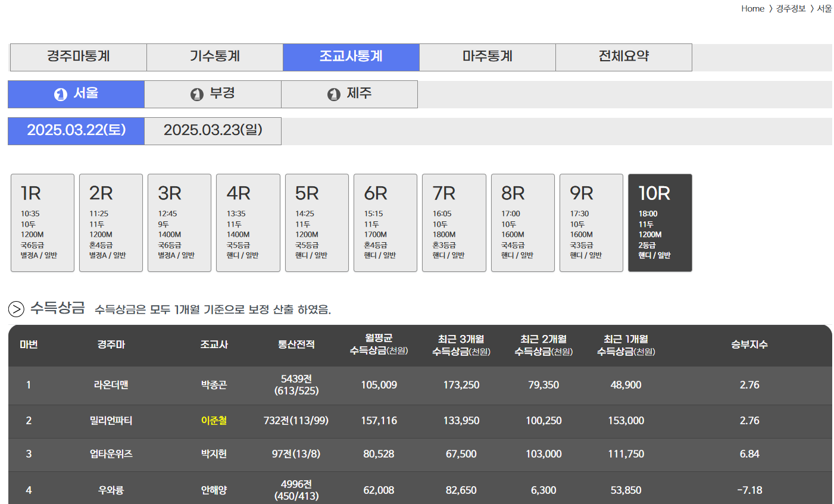Choose race 1R at 10:35
This screenshot has width=834, height=504.
pyautogui.click(x=42, y=223)
